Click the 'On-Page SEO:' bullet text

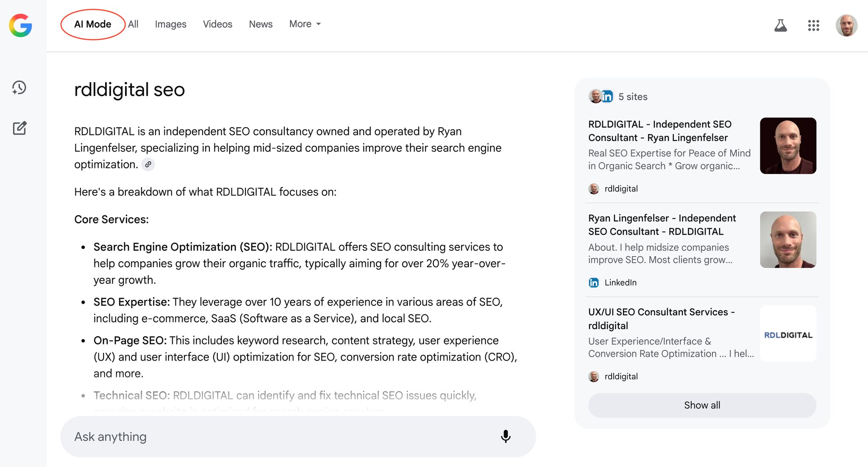(130, 341)
